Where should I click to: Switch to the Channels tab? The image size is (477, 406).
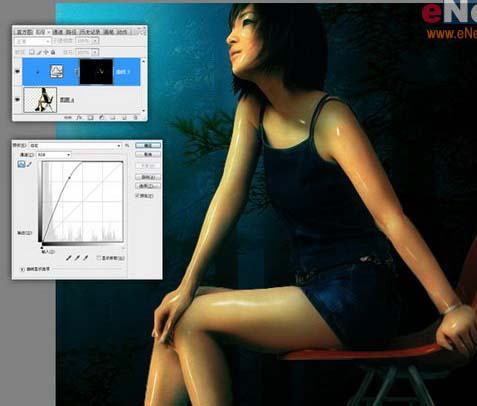tap(58, 32)
